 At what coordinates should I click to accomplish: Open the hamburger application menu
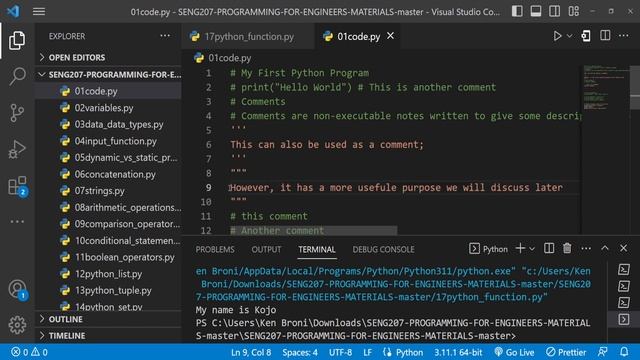coord(39,11)
